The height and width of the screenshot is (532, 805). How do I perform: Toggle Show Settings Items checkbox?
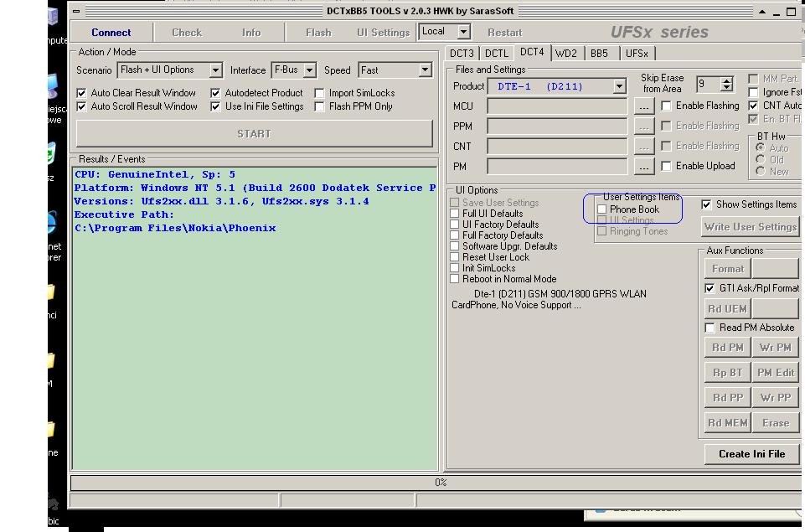[x=706, y=204]
